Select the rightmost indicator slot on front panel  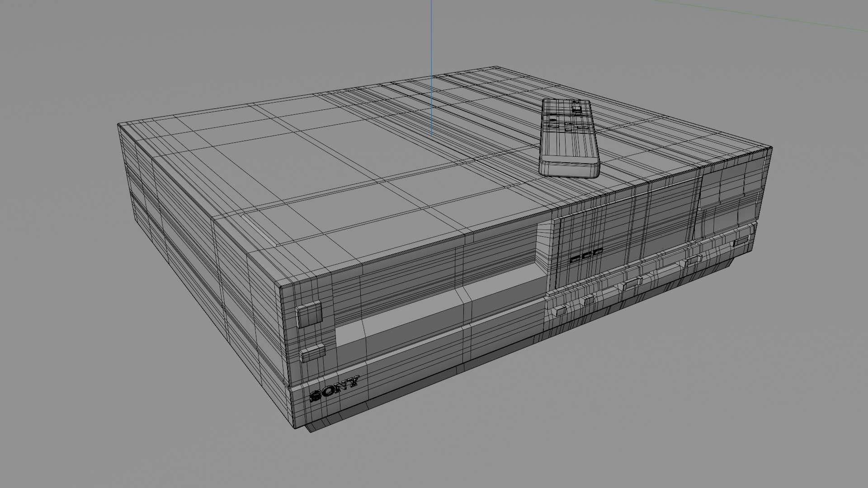(x=598, y=251)
